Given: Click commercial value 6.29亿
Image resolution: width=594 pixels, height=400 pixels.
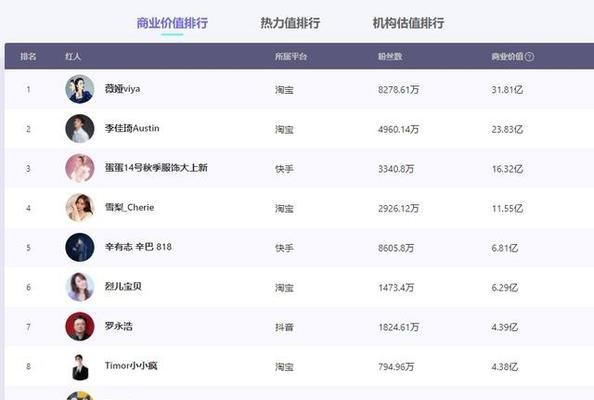Looking at the screenshot, I should point(505,288).
